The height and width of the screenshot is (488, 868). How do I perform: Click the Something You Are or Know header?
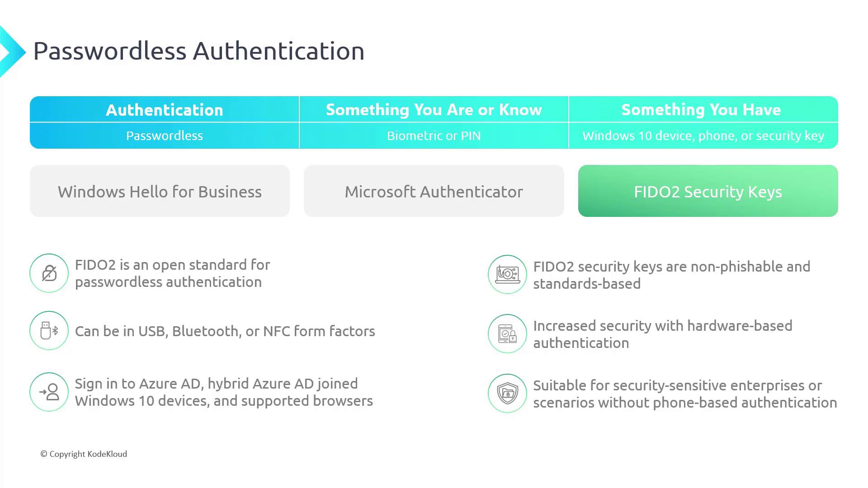pyautogui.click(x=434, y=110)
